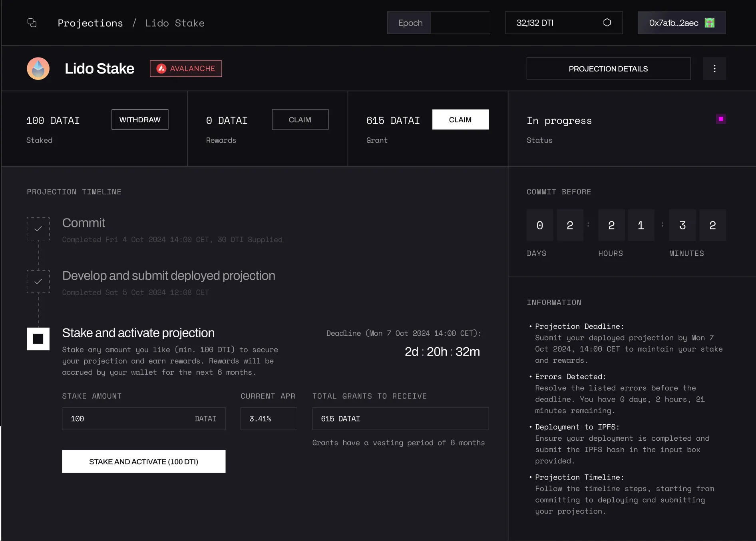Toggle checkmark on Develop and submit step
Viewport: 756px width, 541px height.
(38, 281)
